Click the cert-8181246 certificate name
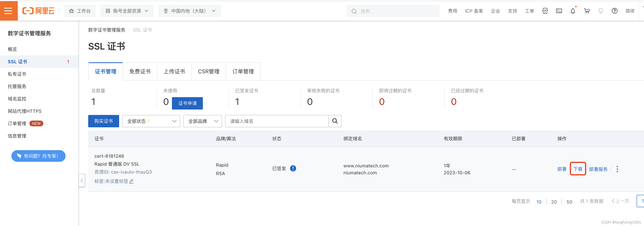 pyautogui.click(x=109, y=156)
